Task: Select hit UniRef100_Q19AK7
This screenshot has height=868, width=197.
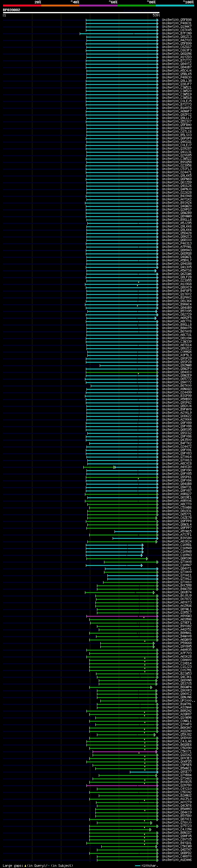Action: point(176,26)
